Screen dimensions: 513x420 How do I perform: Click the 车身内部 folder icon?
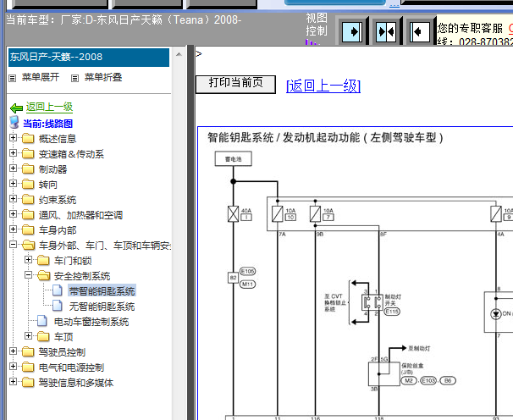tap(28, 229)
